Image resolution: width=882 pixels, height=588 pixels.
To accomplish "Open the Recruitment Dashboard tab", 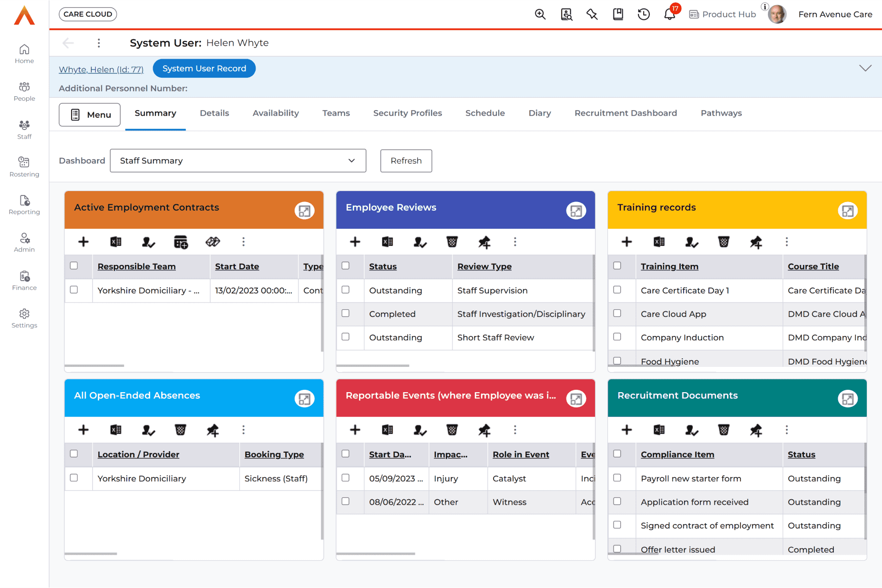I will click(x=626, y=113).
